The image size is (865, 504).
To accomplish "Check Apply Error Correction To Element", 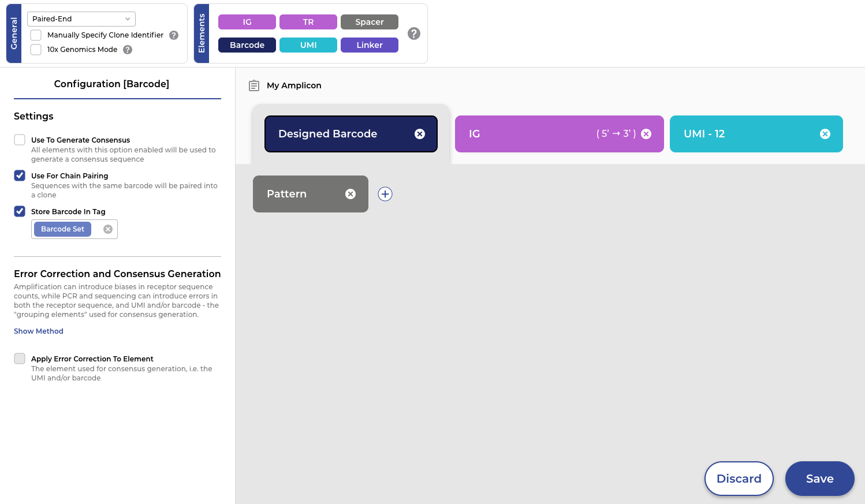I will click(20, 359).
